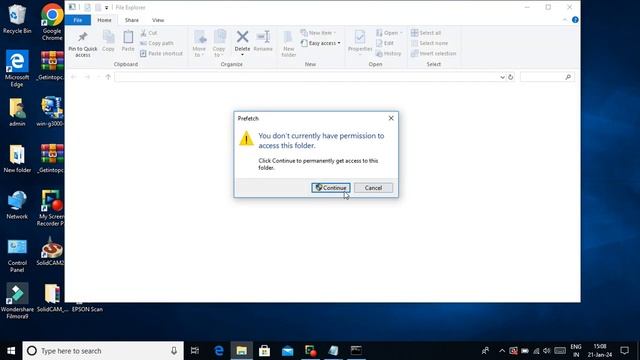Select the Control Panel desktop icon

coord(17,255)
